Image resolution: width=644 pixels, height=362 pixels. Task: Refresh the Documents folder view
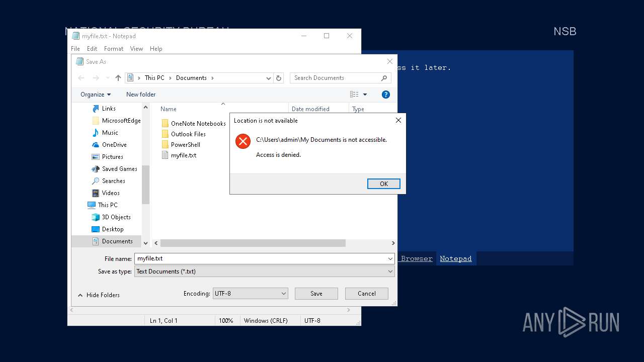pyautogui.click(x=279, y=78)
